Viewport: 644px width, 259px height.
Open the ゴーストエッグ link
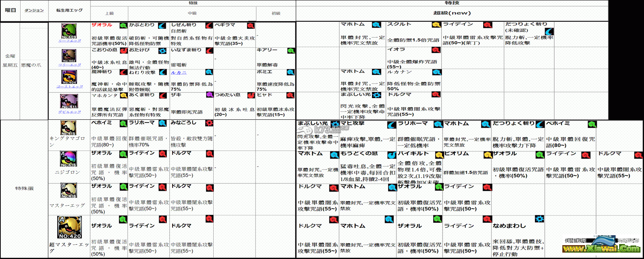click(x=70, y=86)
